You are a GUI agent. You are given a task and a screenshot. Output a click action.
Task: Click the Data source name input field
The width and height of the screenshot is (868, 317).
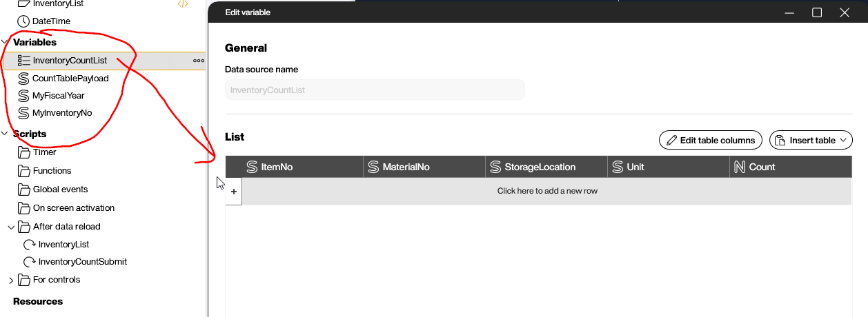375,90
